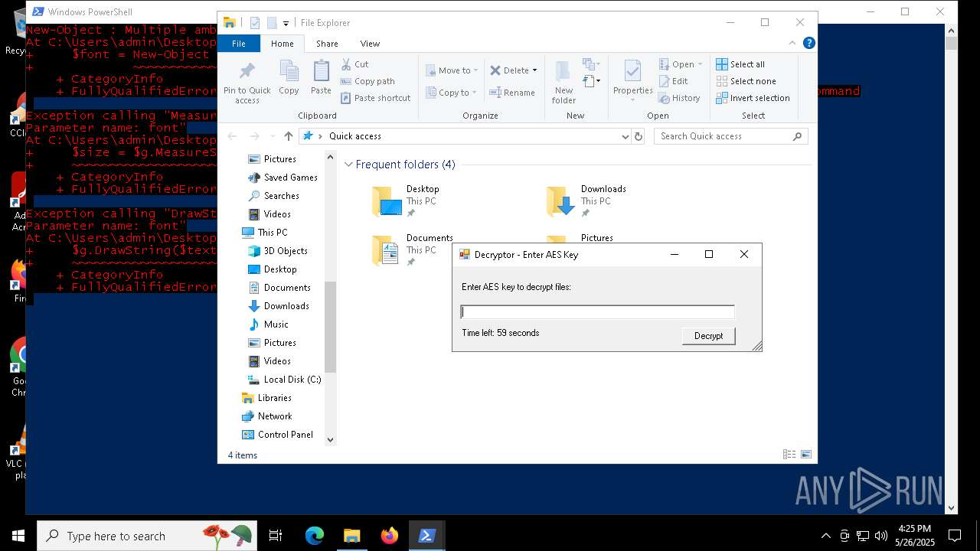This screenshot has height=551, width=980.
Task: Click Edit in Open group
Action: click(673, 81)
